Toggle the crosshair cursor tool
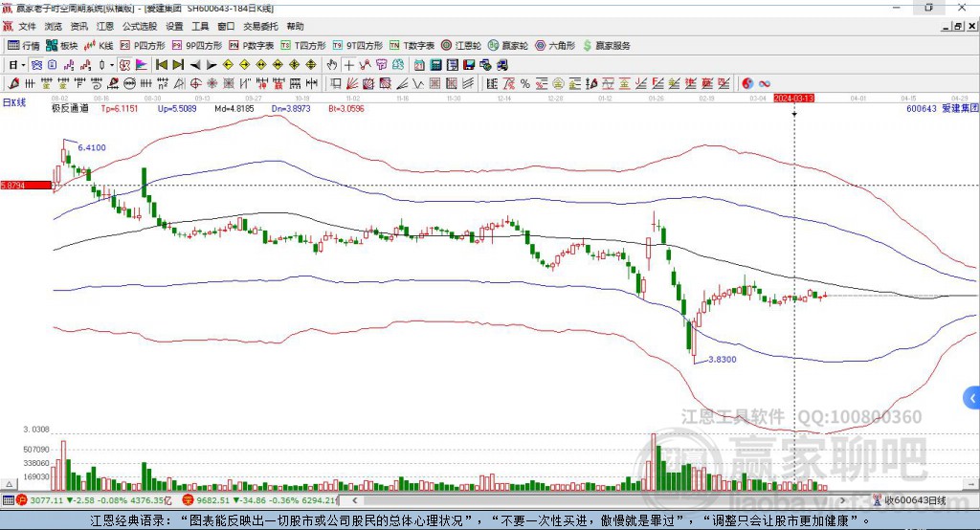The width and height of the screenshot is (980, 530). [x=348, y=65]
